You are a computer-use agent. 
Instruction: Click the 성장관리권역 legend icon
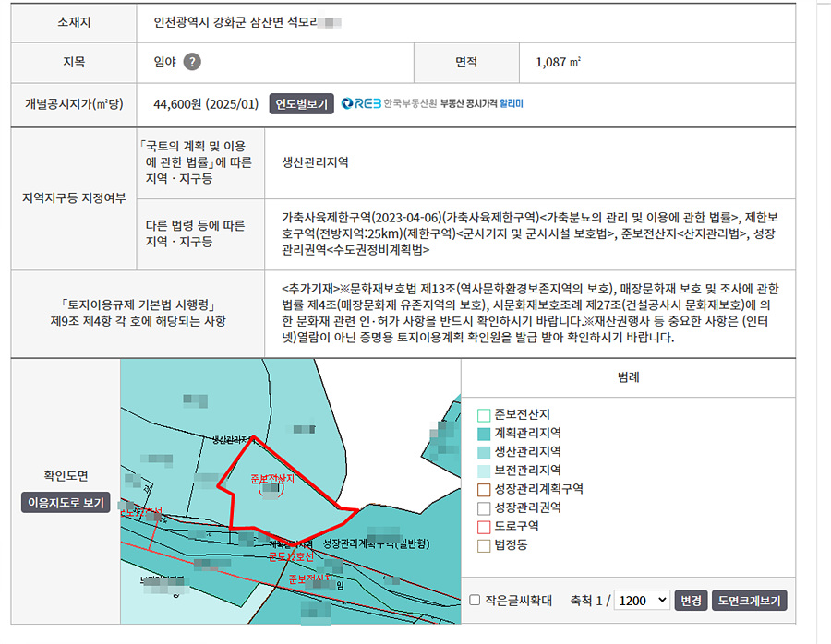(x=484, y=507)
